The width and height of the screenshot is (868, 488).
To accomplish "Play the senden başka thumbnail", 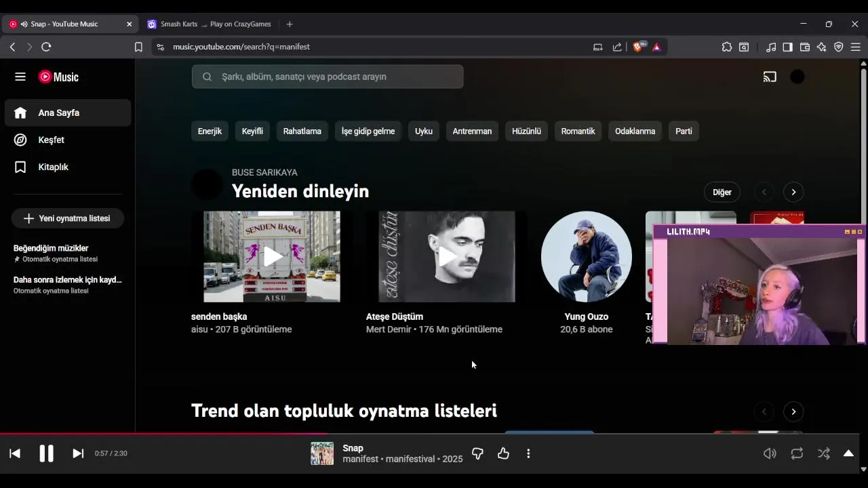I will 272,256.
